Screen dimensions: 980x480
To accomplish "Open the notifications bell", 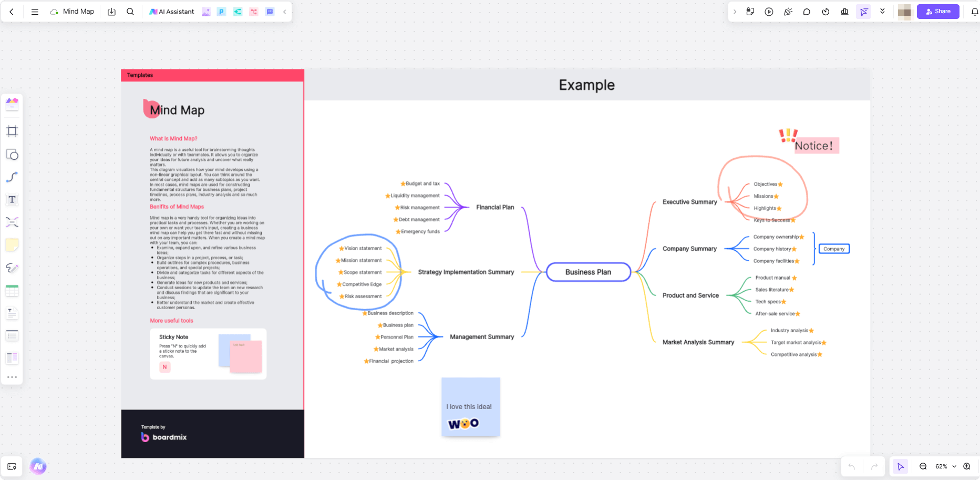I will (x=974, y=12).
